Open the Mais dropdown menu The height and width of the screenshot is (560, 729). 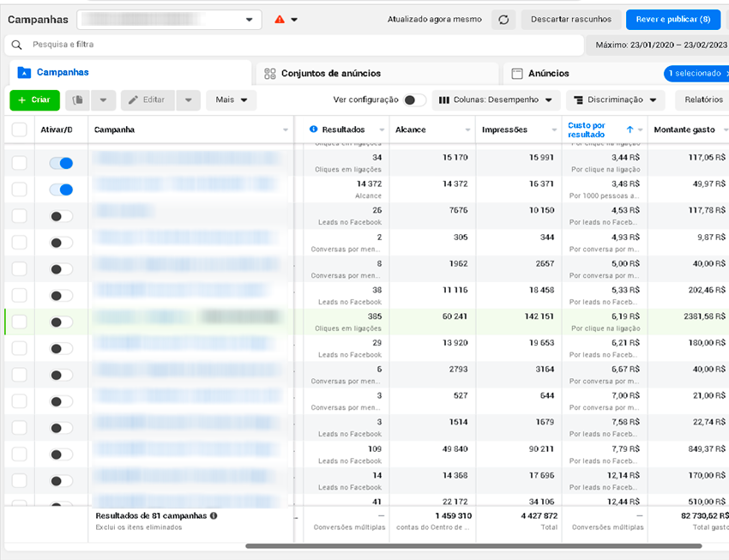(x=231, y=100)
